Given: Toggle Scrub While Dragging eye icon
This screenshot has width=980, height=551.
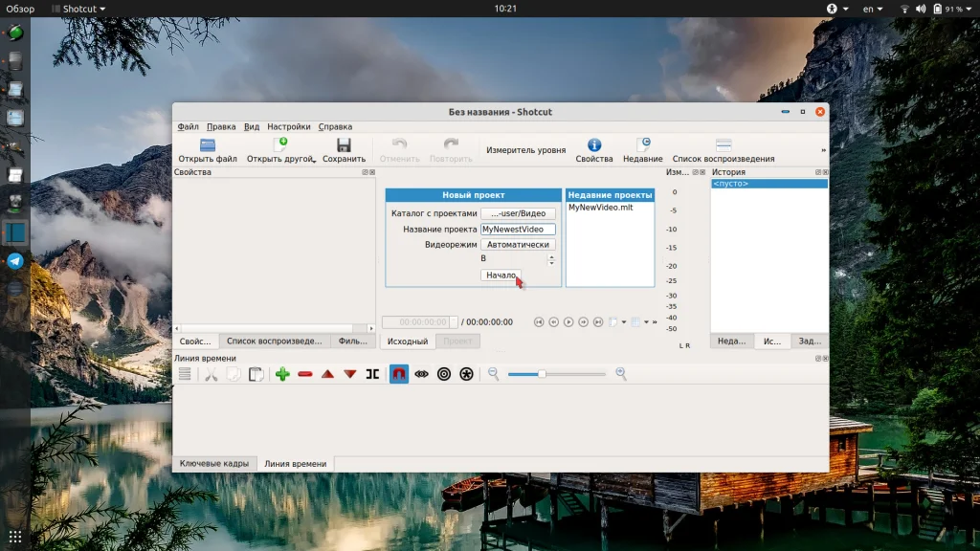Looking at the screenshot, I should click(x=421, y=374).
